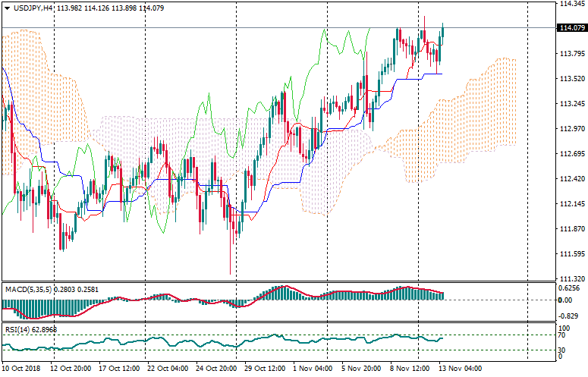Click the 114.345 price scale label
Screen dimensions: 588x377
[x=571, y=4]
